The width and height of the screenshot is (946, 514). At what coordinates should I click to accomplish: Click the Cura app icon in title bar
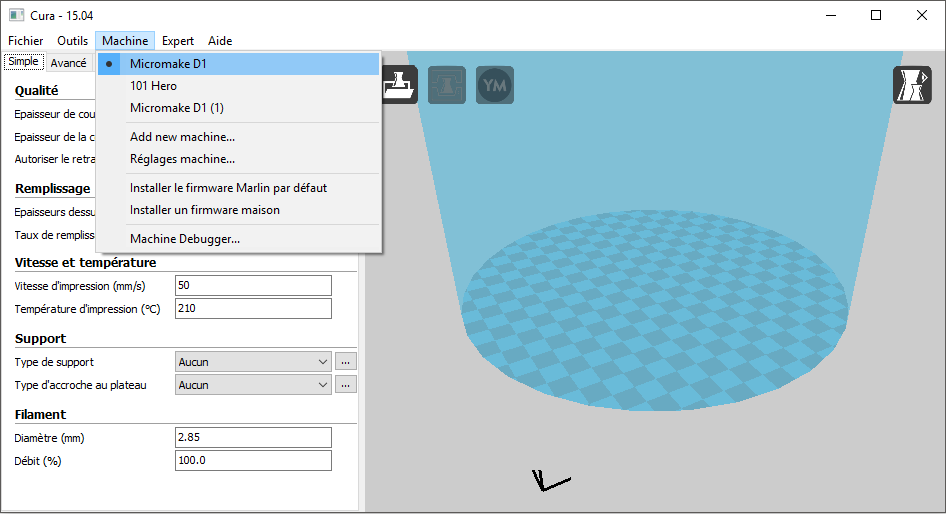pos(16,15)
